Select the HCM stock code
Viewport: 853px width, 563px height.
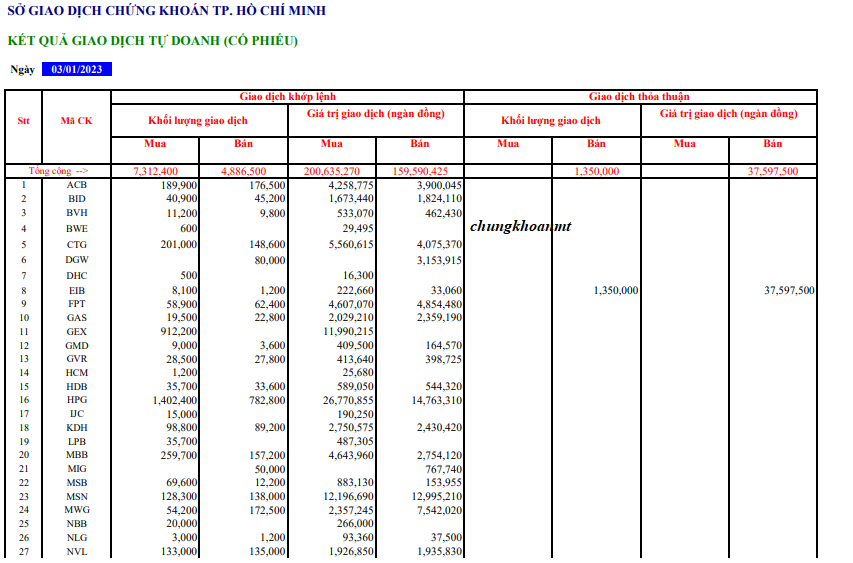pyautogui.click(x=77, y=373)
